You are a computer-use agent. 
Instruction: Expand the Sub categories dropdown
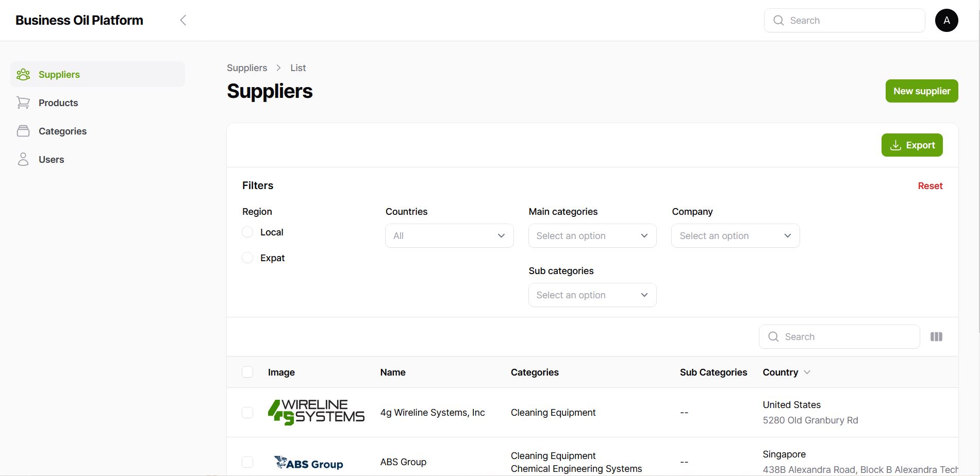coord(592,295)
